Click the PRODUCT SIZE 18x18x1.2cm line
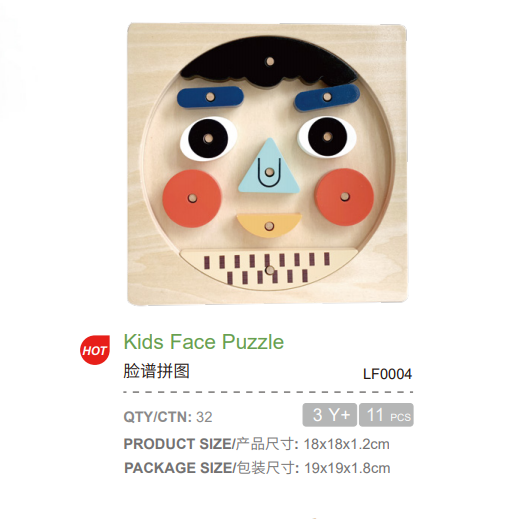 coord(257,444)
